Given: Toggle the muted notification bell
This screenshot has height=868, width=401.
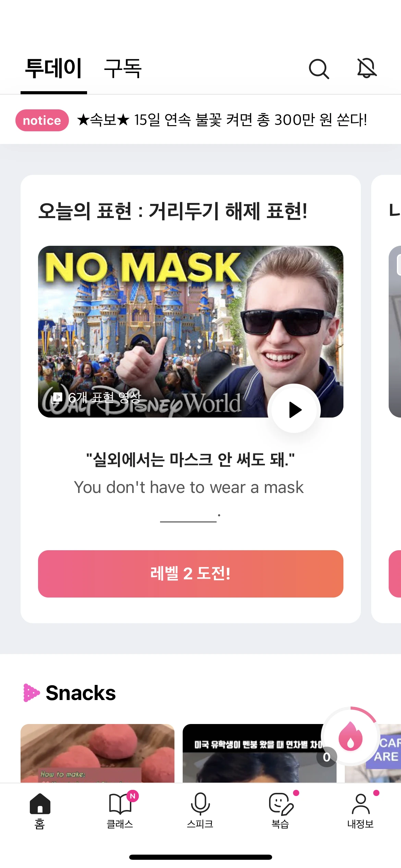Looking at the screenshot, I should coord(367,68).
